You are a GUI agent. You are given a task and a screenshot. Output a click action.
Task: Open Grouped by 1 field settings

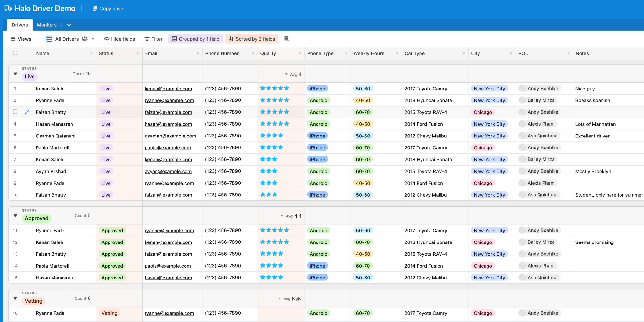pos(195,39)
